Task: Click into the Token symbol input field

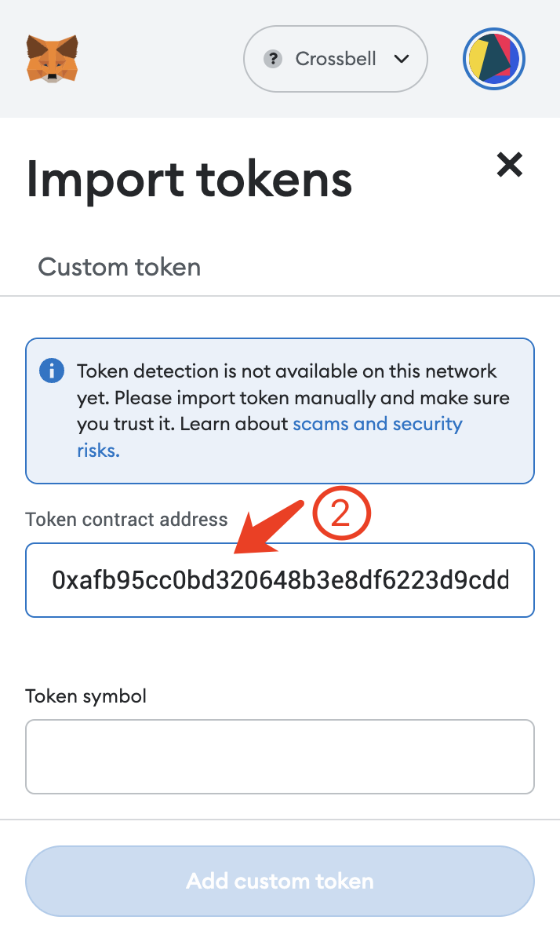Action: pos(280,757)
